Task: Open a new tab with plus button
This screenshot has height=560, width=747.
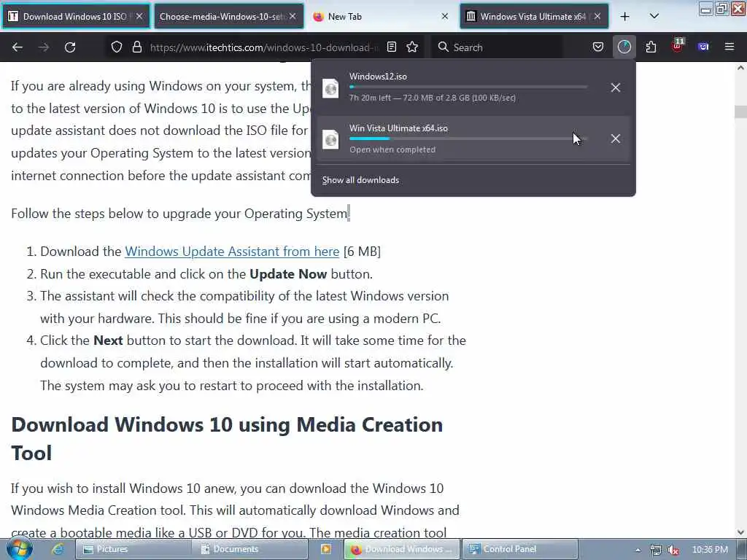Action: pyautogui.click(x=625, y=17)
